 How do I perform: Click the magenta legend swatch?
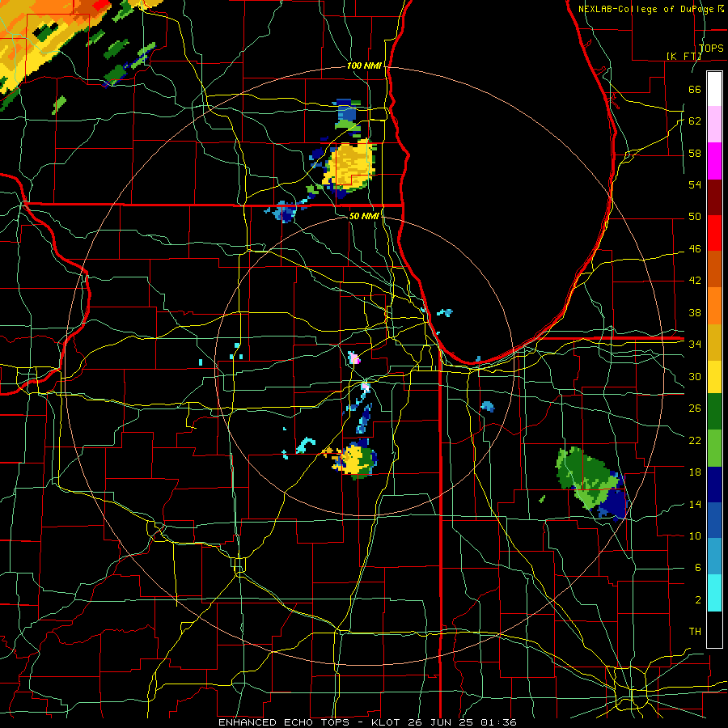click(714, 161)
